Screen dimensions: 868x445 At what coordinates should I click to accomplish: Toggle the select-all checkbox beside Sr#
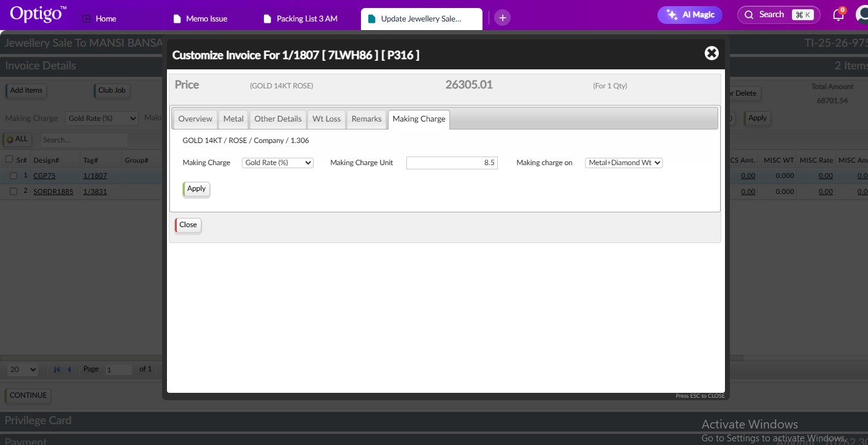pos(9,160)
